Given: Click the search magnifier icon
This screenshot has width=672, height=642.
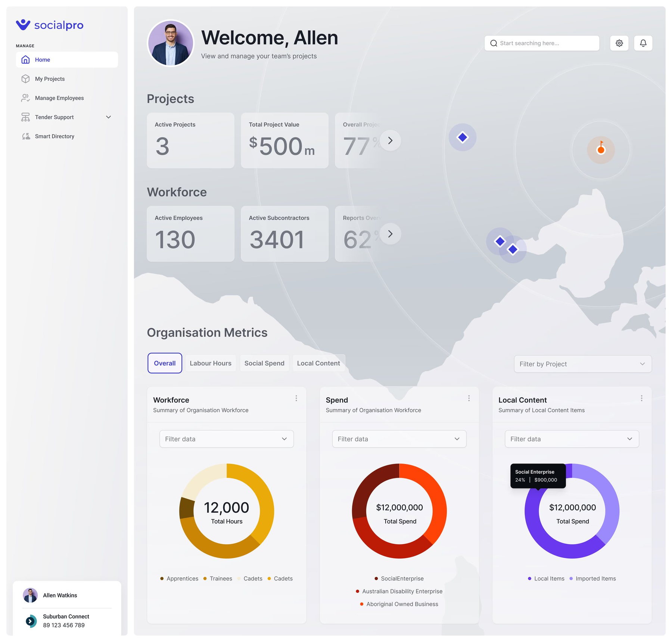Looking at the screenshot, I should [x=494, y=43].
